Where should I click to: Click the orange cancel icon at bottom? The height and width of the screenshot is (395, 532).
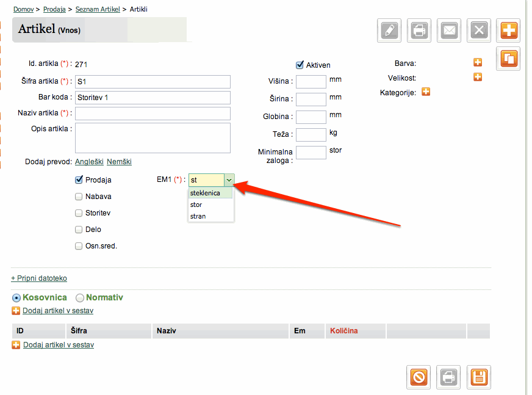(419, 377)
